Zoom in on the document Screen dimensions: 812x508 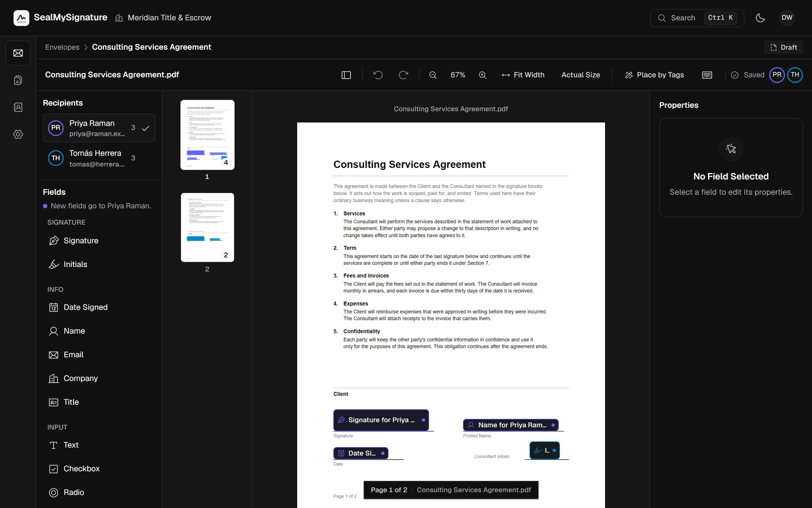[x=482, y=75]
